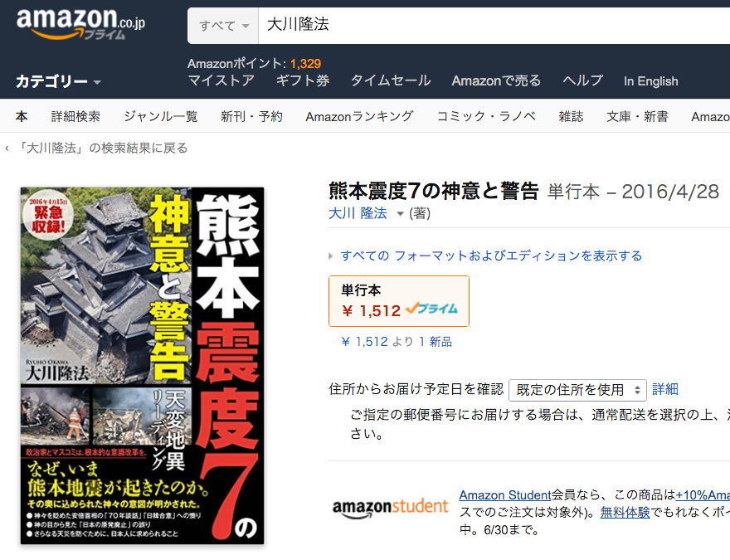The height and width of the screenshot is (560, 730).
Task: Open the タイムセール link
Action: (391, 80)
